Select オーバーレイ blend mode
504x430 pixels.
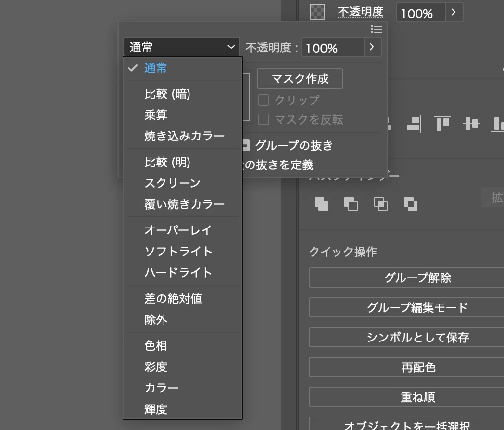coord(183,230)
